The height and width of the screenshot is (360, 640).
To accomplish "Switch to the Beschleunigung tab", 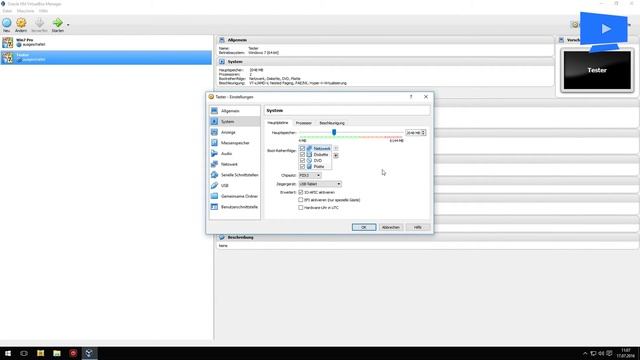I will point(332,123).
